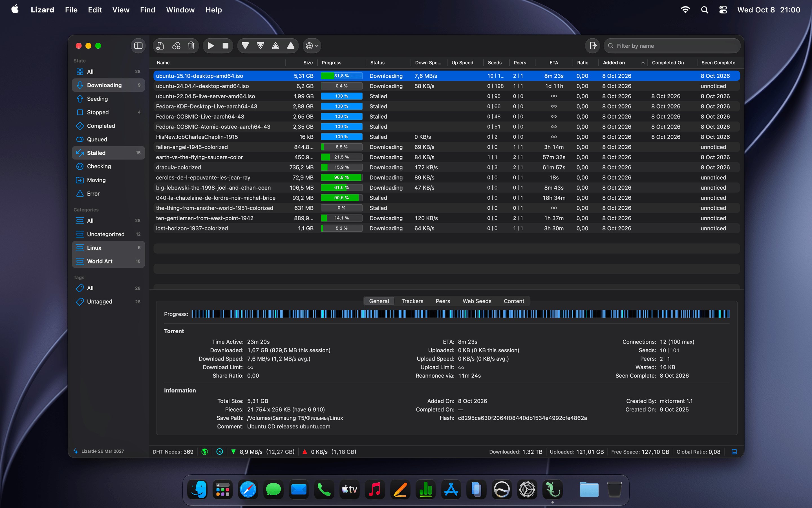Open the Find menu in the menu bar
Viewport: 812px width, 508px height.
[x=148, y=10]
